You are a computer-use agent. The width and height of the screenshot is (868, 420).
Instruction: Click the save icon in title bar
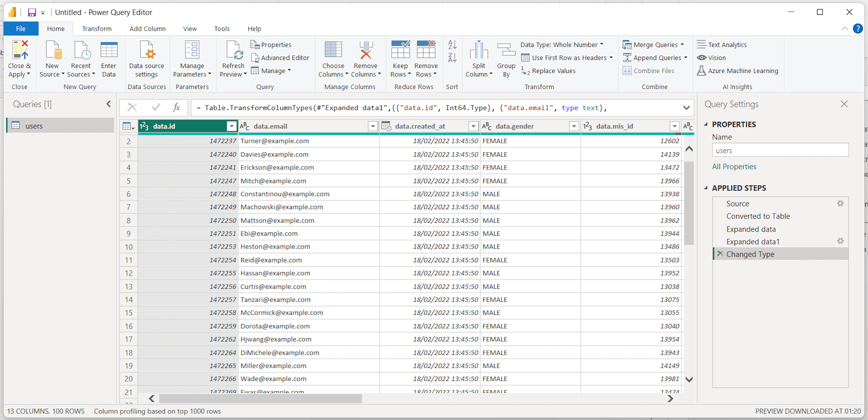click(32, 13)
